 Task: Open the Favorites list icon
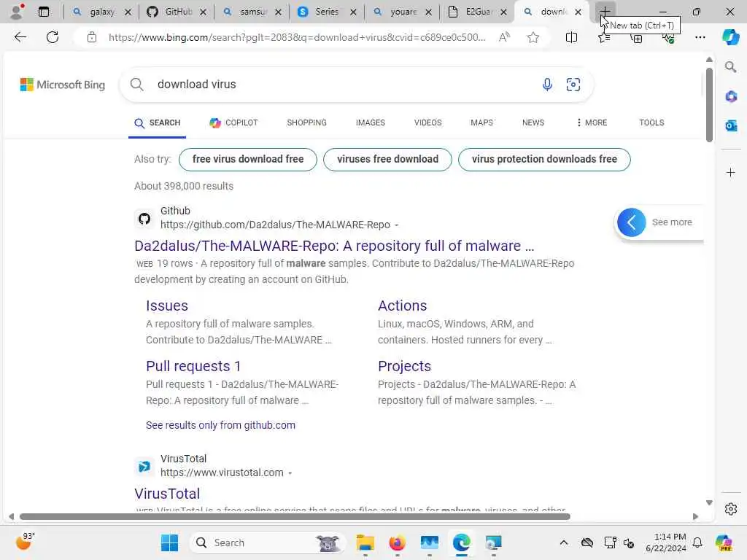click(604, 38)
